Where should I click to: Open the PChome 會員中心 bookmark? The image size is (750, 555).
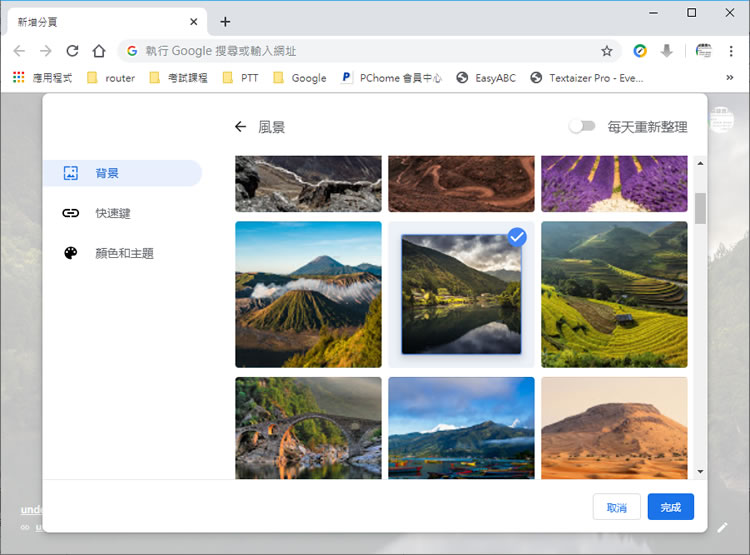391,78
